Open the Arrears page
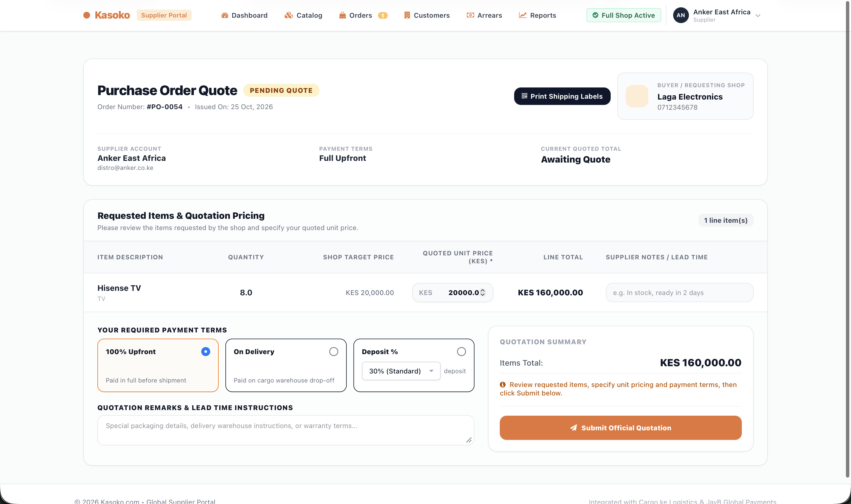Image resolution: width=851 pixels, height=504 pixels. click(x=484, y=15)
